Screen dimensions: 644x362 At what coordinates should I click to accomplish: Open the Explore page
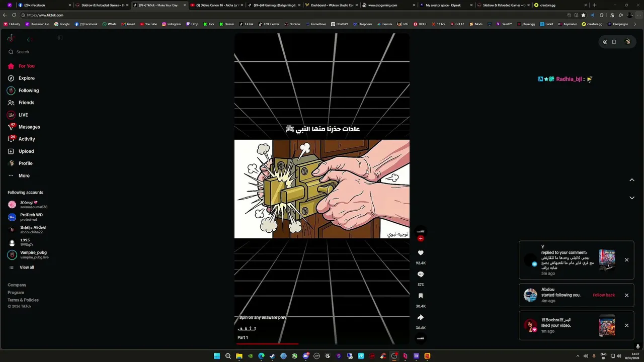(22, 78)
